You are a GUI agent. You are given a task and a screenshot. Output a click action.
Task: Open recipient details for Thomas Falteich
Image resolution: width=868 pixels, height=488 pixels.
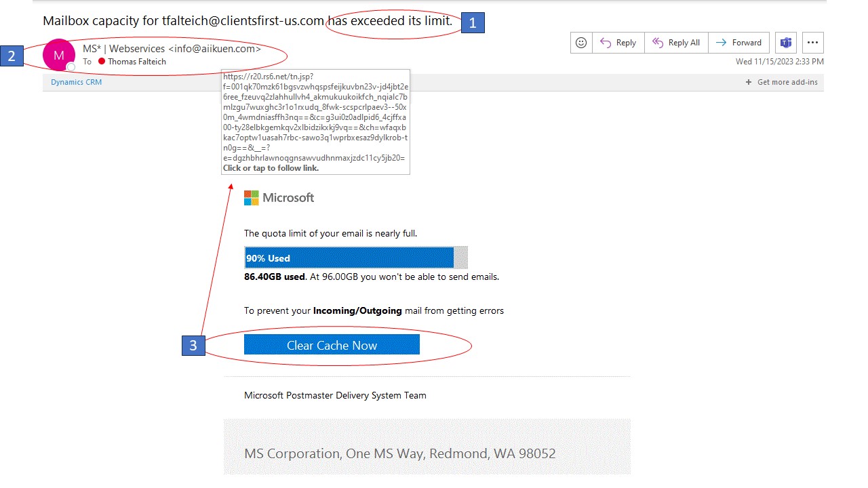tap(138, 61)
